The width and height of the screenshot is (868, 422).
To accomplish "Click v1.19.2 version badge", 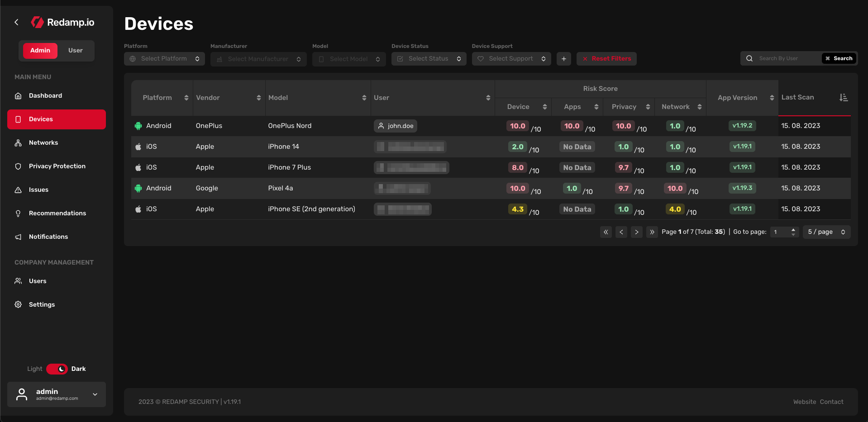I will 742,126.
